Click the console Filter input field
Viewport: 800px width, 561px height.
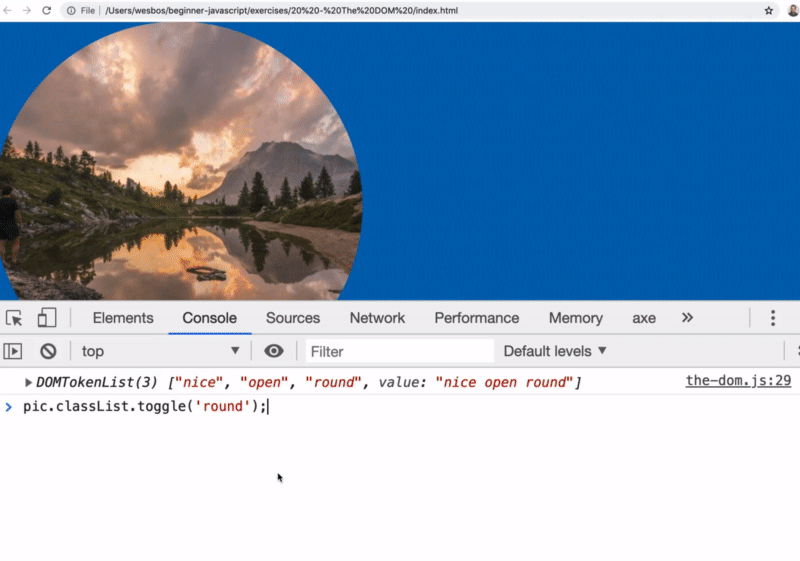pos(398,351)
